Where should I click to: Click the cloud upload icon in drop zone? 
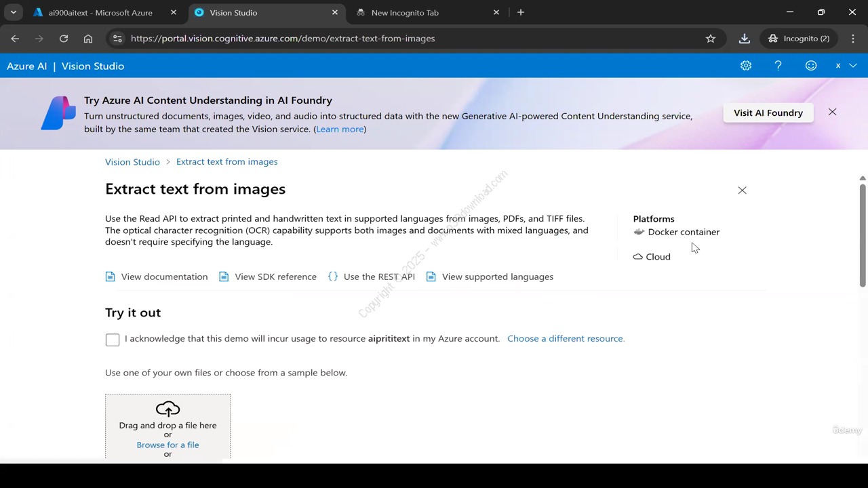[167, 409]
